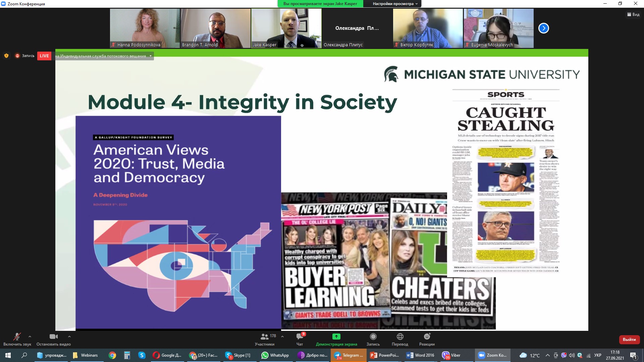Screen dimensions: 644x362
Task: Expand live streaming service dropdown arrow
Action: point(151,56)
